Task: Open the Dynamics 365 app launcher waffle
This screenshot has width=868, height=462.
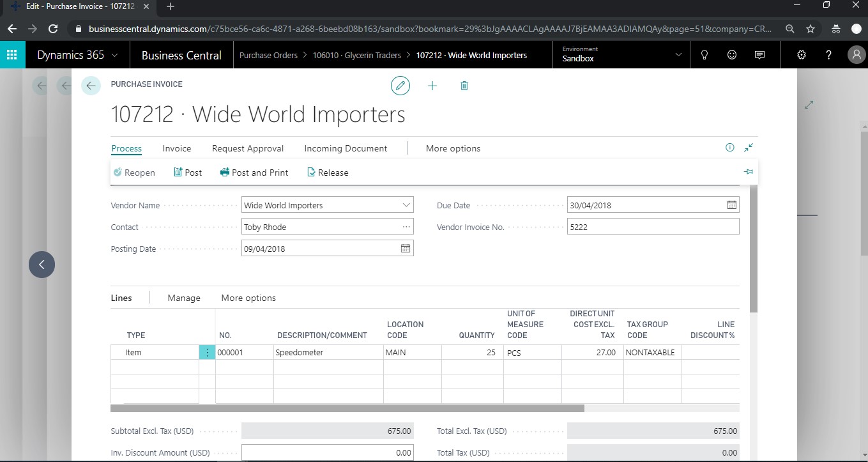Action: point(12,55)
